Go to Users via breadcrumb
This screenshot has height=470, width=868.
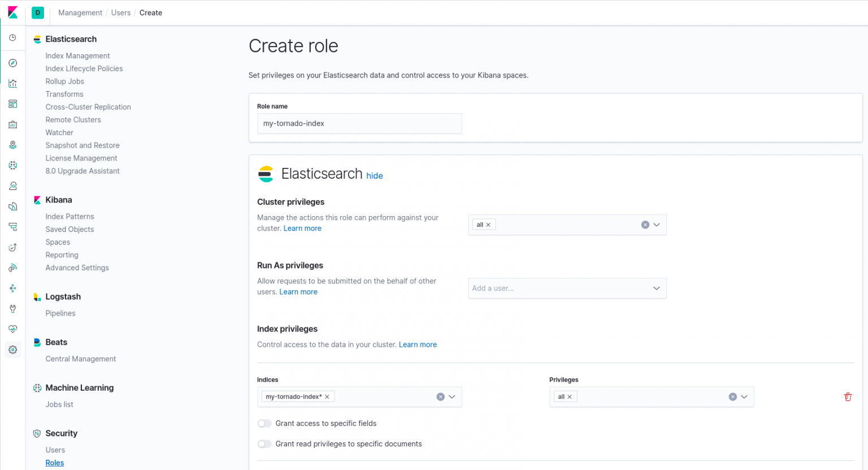coord(120,12)
